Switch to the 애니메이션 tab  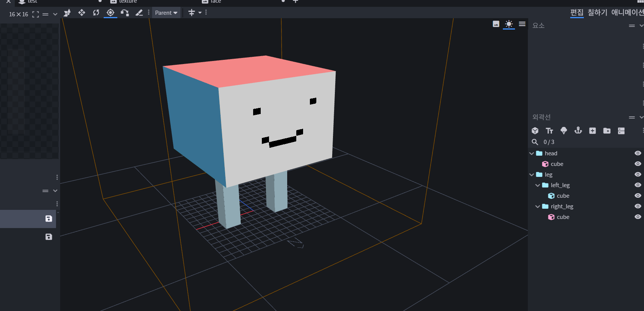(x=627, y=13)
